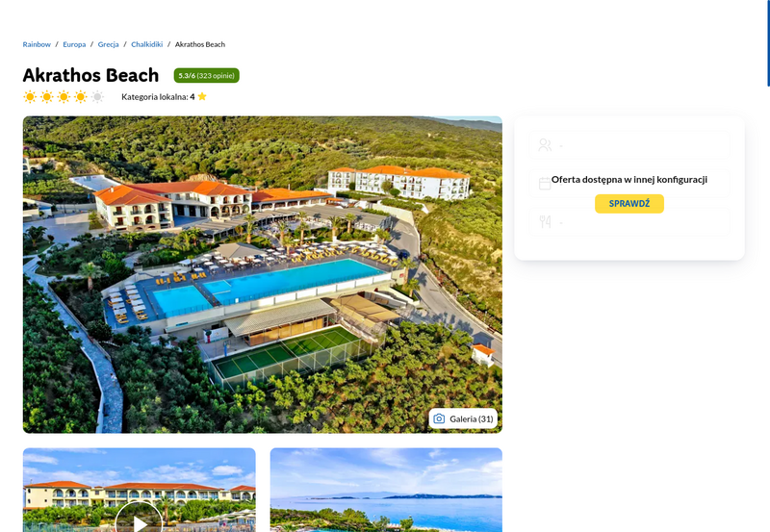This screenshot has height=532, width=770.
Task: Click the first sun rating icon
Action: pyautogui.click(x=30, y=96)
